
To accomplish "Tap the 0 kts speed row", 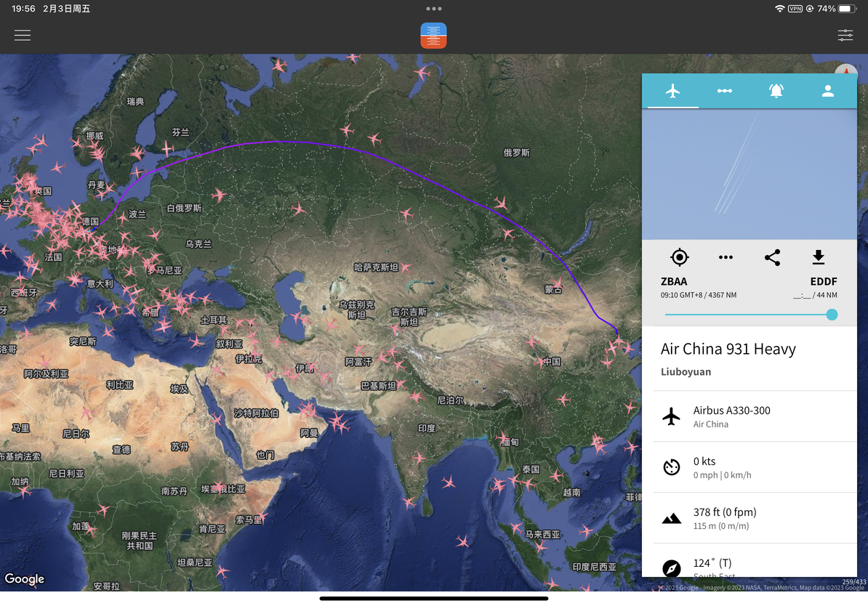I will [755, 467].
